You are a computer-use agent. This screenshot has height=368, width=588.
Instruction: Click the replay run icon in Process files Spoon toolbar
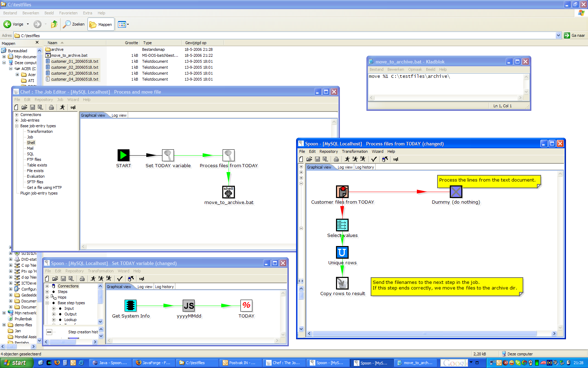coord(363,159)
